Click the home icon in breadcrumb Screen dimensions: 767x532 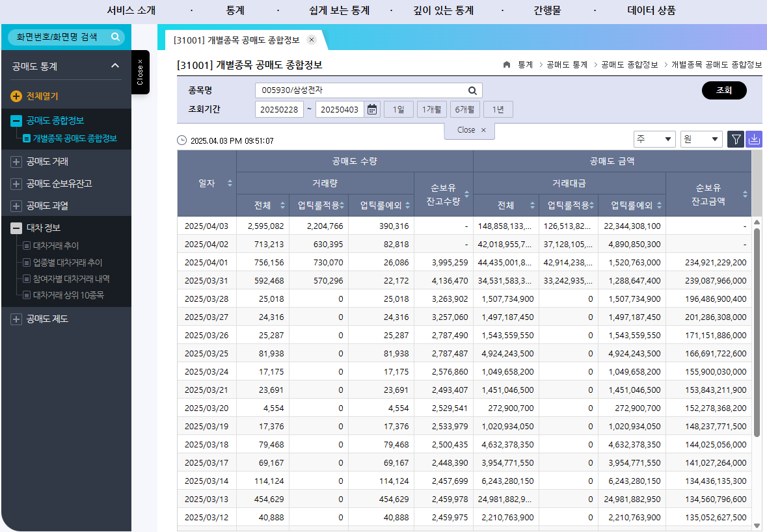[507, 64]
